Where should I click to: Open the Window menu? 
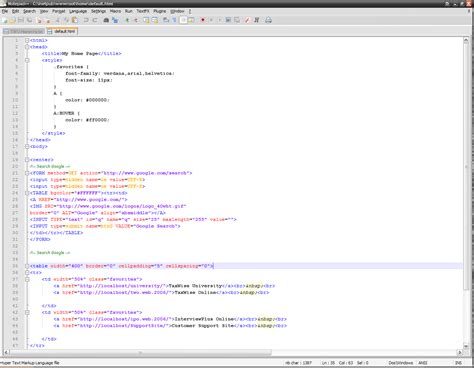coord(177,11)
